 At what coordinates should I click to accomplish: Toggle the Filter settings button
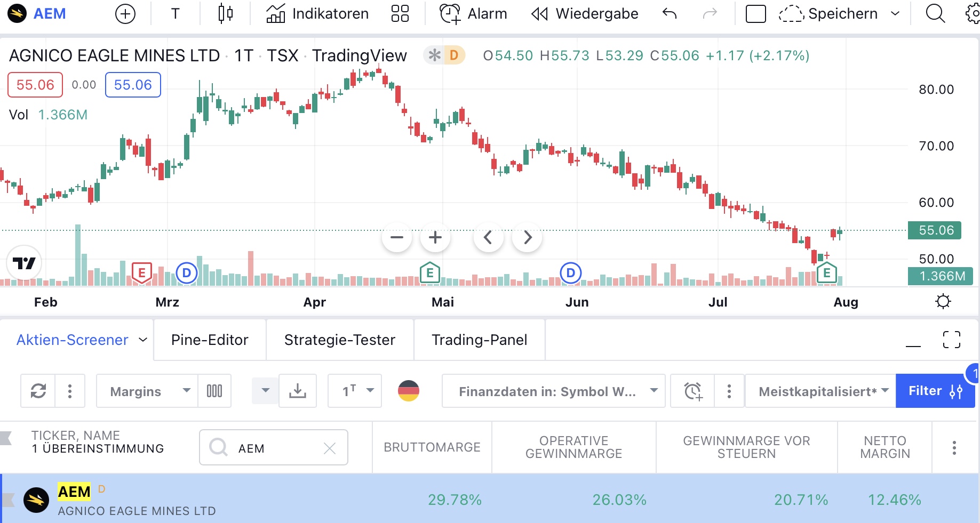pyautogui.click(x=935, y=391)
